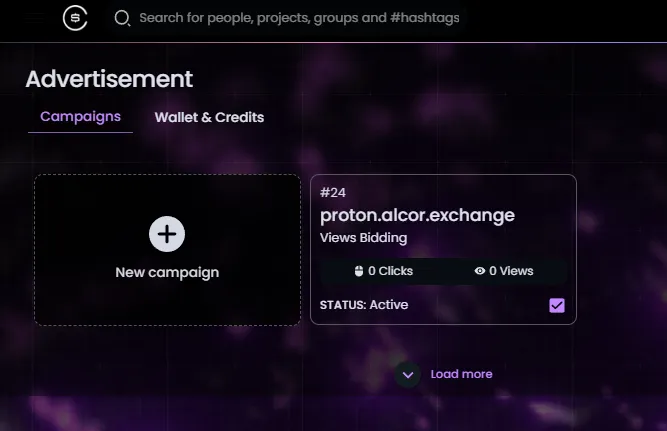This screenshot has height=431, width=667.
Task: Click the Views Bidding label
Action: 363,238
